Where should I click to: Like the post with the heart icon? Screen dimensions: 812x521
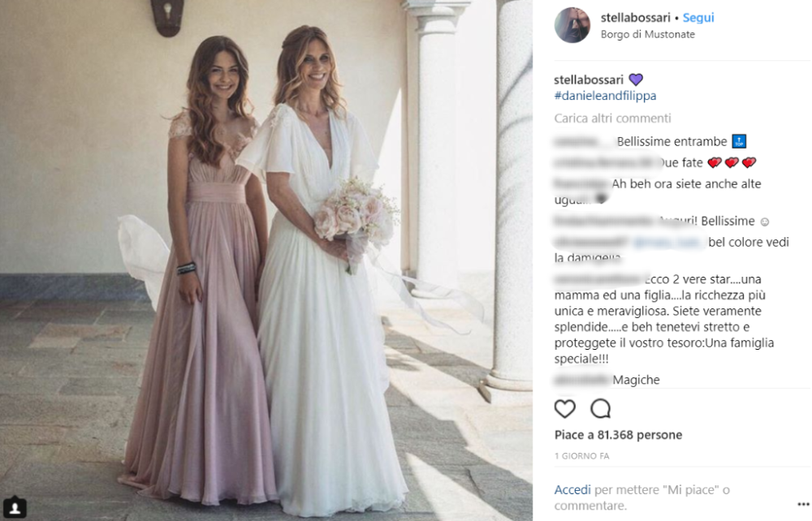564,409
